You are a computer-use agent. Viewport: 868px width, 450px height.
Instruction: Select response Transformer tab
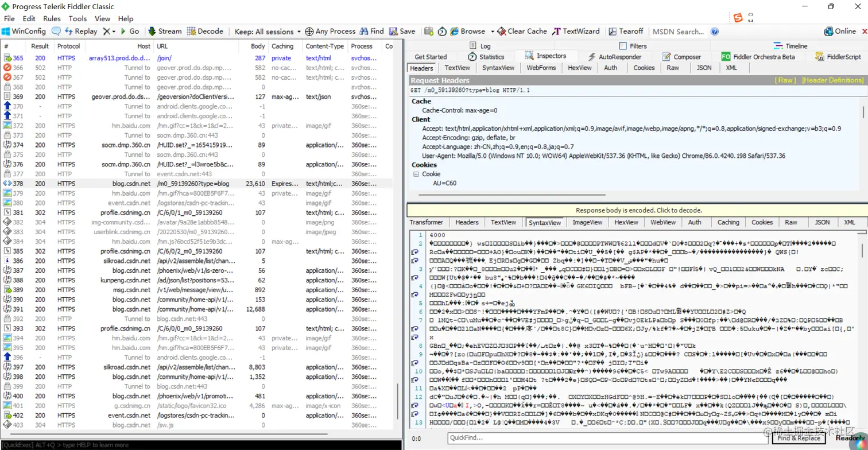[426, 222]
